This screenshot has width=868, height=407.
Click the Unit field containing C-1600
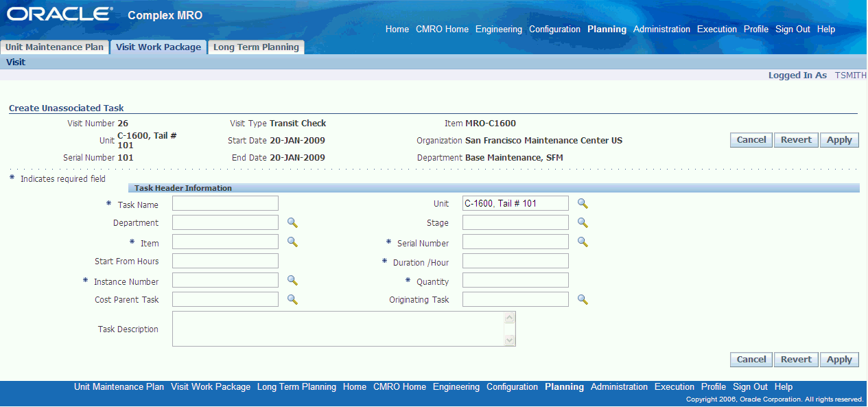click(515, 203)
